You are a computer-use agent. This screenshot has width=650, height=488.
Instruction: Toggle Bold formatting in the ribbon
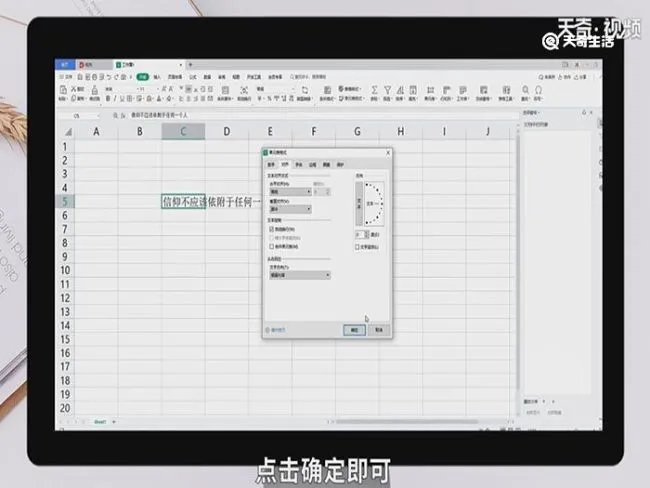click(108, 99)
